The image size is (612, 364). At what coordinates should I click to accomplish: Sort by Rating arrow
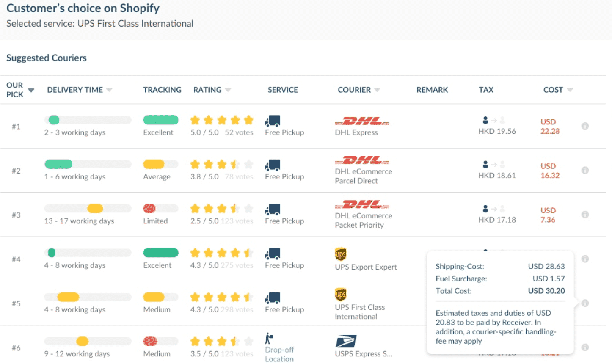(x=228, y=90)
